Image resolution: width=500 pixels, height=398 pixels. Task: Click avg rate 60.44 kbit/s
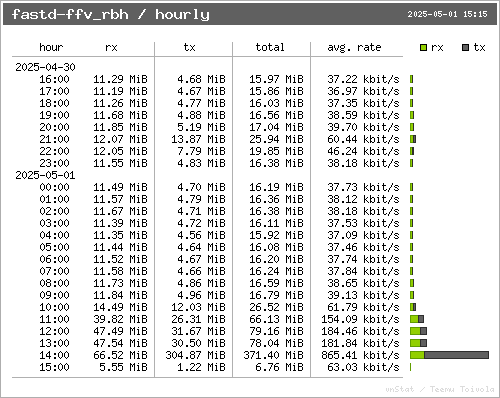pos(363,139)
